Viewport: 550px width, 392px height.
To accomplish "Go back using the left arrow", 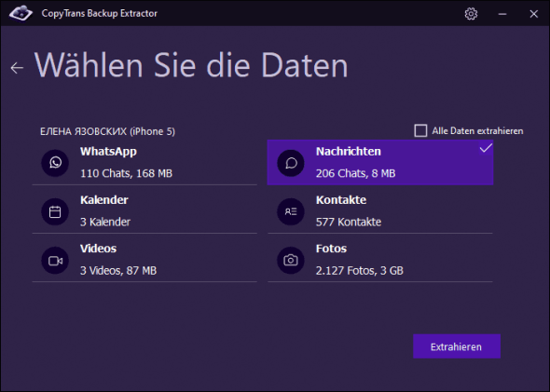I will [x=17, y=68].
